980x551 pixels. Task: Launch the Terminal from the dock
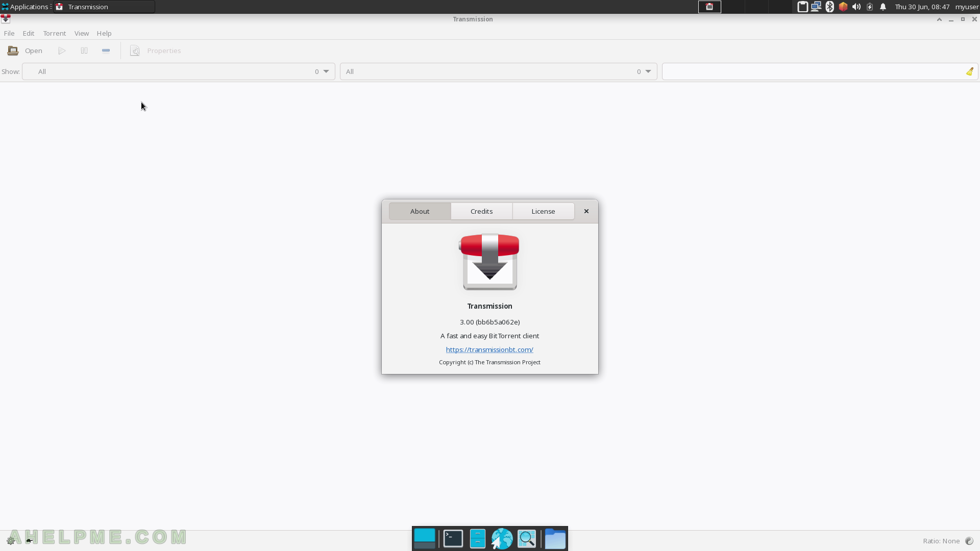pos(453,539)
